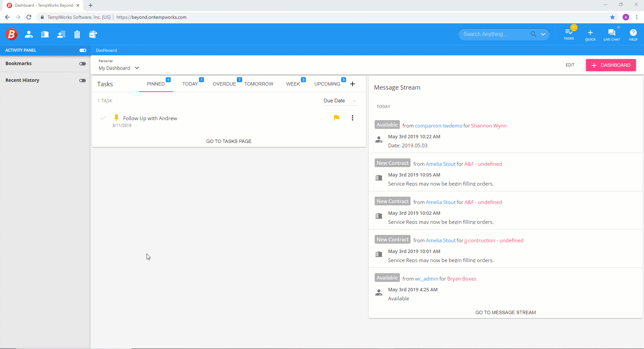Open the Chrome three-dot menu
Viewport: 644px width, 349px height.
coord(637,17)
